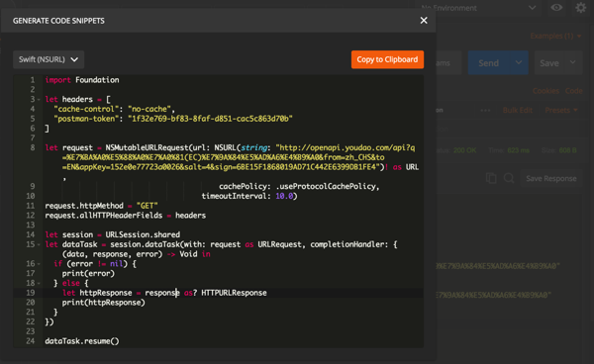Collapse the headers array fold at line 3

(39, 100)
